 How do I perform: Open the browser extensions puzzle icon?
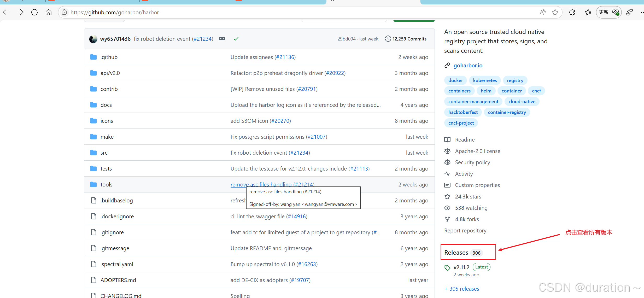tap(572, 12)
